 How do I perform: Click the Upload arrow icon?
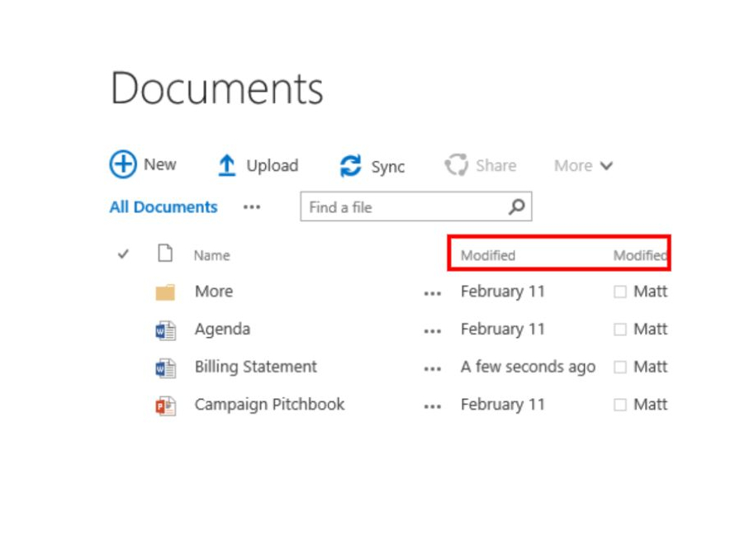click(226, 166)
